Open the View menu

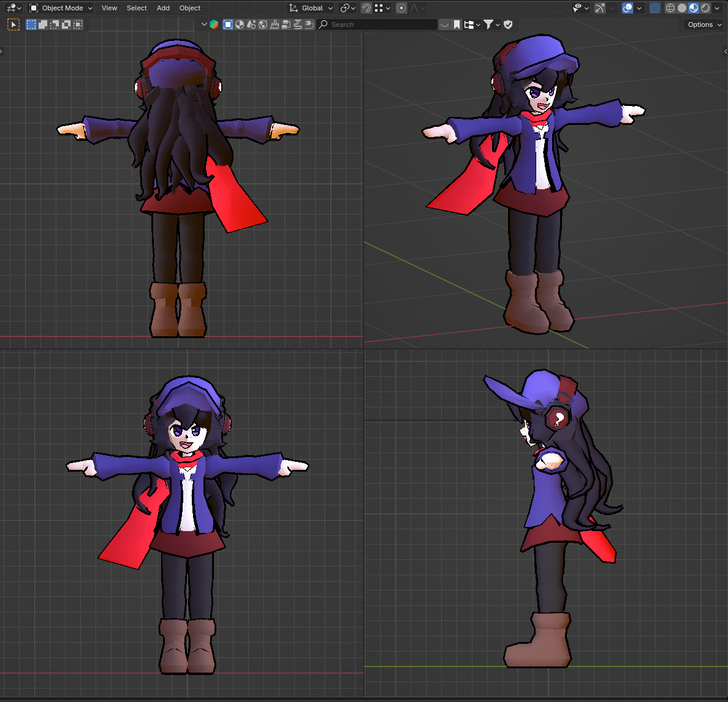(109, 8)
